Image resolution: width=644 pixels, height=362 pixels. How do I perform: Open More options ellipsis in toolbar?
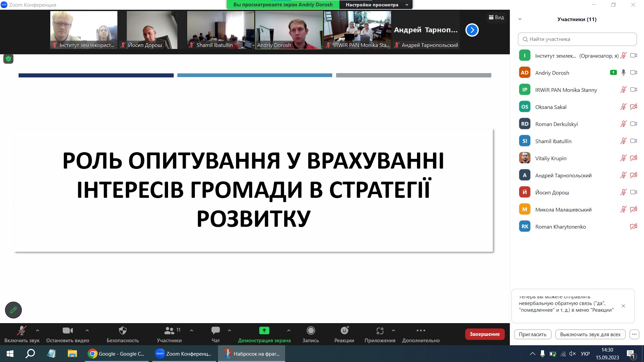(421, 331)
